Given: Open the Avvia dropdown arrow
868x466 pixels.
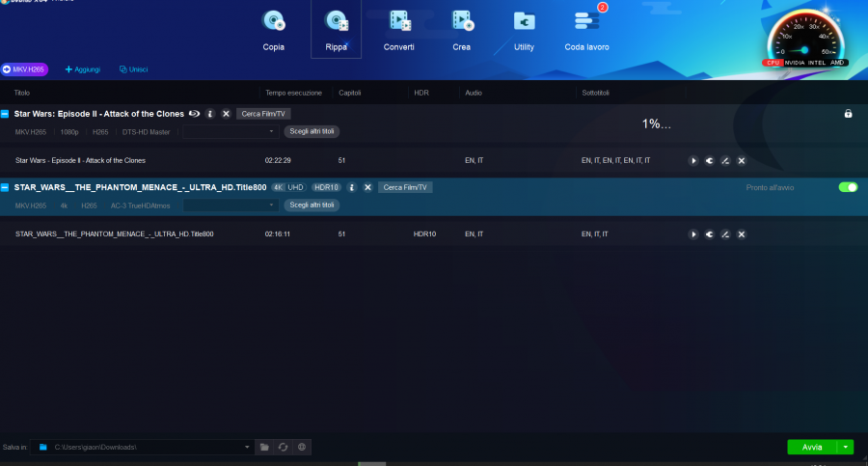Looking at the screenshot, I should 845,447.
